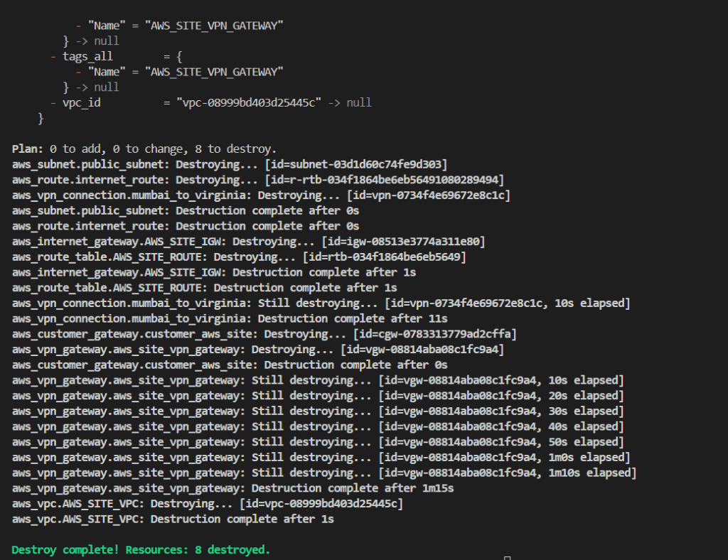The width and height of the screenshot is (728, 560).
Task: Click 'aws_subnet.public_subnet: Destruction complete after 0s'
Action: point(186,210)
